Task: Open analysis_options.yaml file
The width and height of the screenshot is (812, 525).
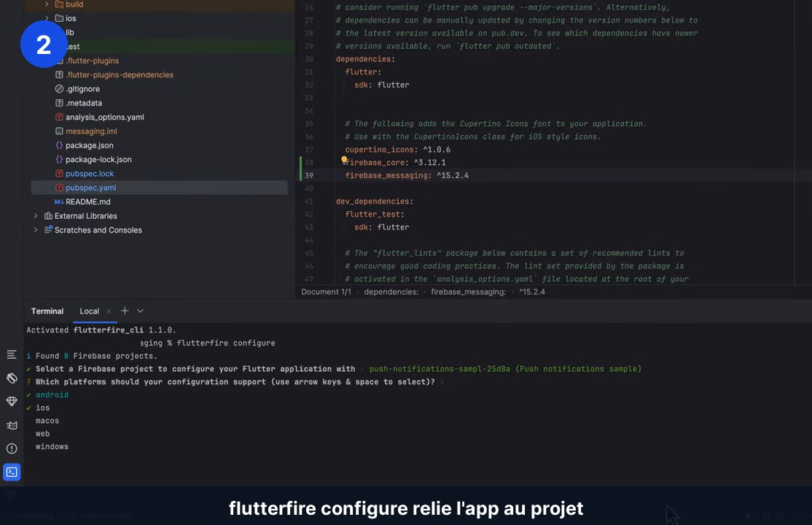Action: click(105, 117)
